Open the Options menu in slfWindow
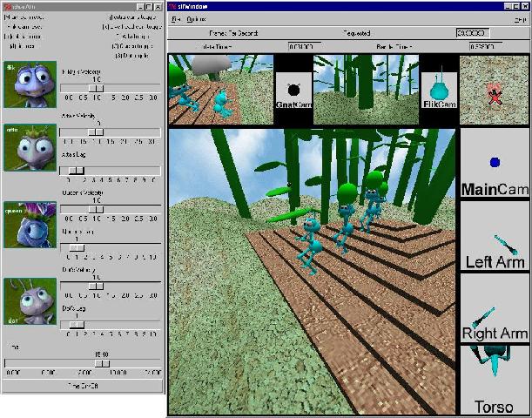Image resolution: width=532 pixels, height=418 pixels. click(196, 19)
